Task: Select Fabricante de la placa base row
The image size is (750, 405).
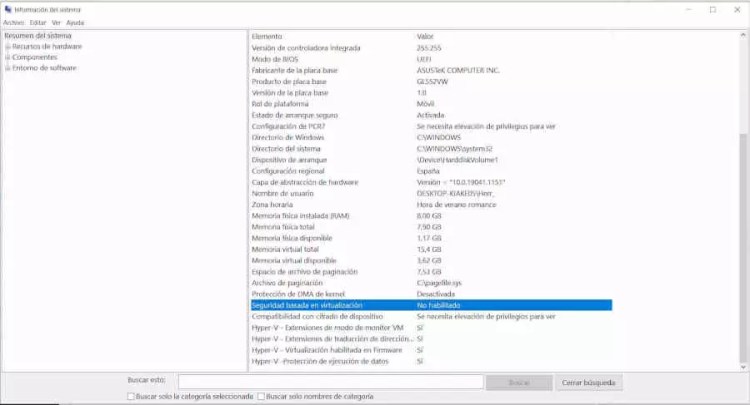Action: (431, 70)
